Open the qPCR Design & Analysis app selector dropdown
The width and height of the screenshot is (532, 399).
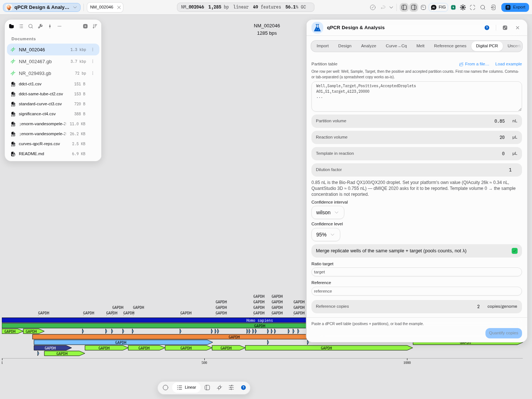42,7
